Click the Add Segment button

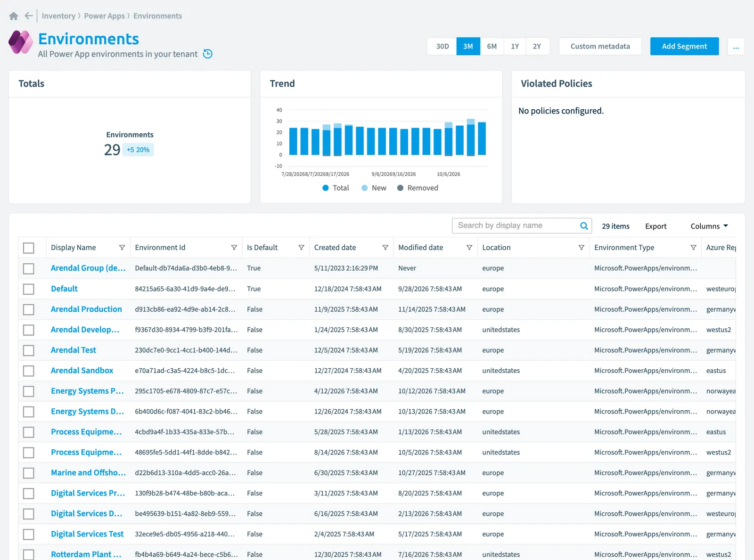[x=684, y=46]
